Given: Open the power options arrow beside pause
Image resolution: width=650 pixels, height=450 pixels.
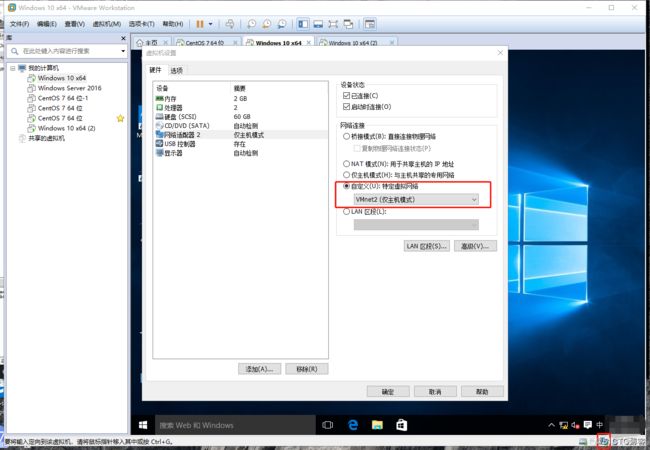Looking at the screenshot, I should pyautogui.click(x=210, y=24).
